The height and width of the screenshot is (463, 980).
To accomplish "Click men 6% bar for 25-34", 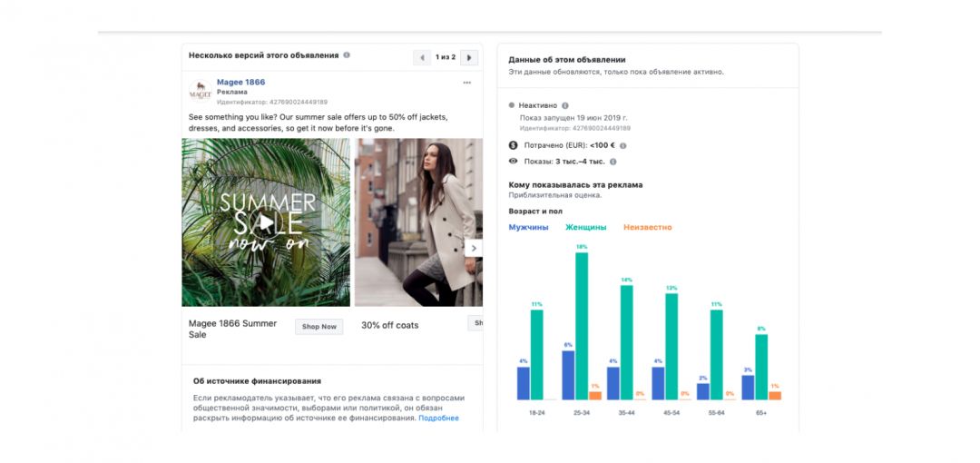I will (568, 376).
